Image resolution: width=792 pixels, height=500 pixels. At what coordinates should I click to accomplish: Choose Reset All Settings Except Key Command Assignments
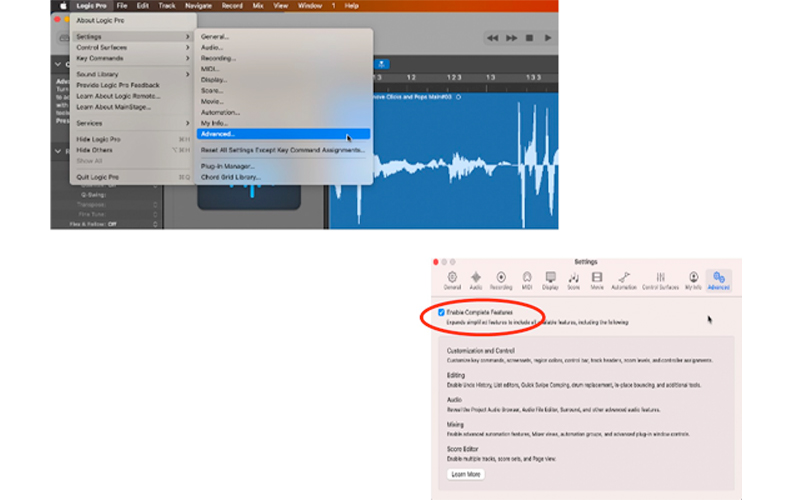click(283, 151)
